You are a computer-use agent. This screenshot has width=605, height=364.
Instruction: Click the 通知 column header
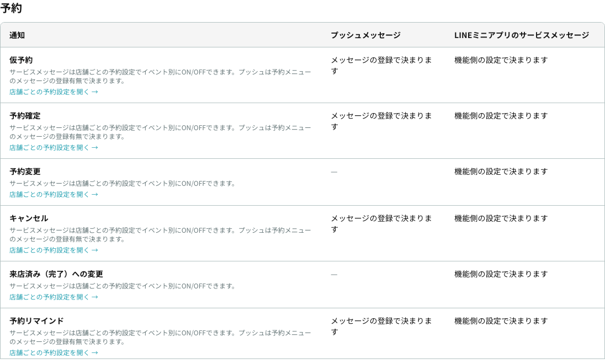[x=17, y=35]
